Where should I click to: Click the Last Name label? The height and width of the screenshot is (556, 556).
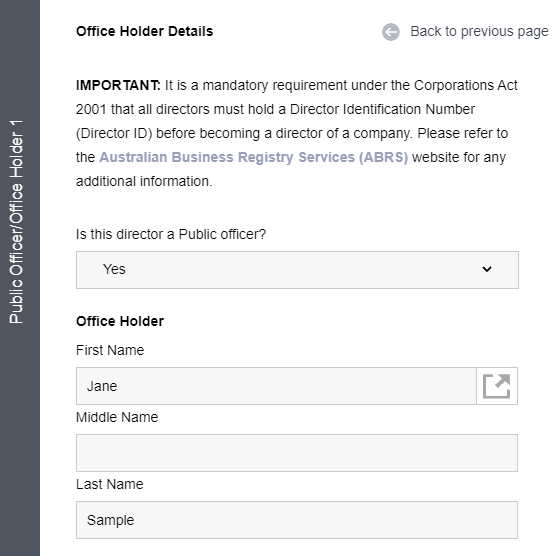click(110, 484)
